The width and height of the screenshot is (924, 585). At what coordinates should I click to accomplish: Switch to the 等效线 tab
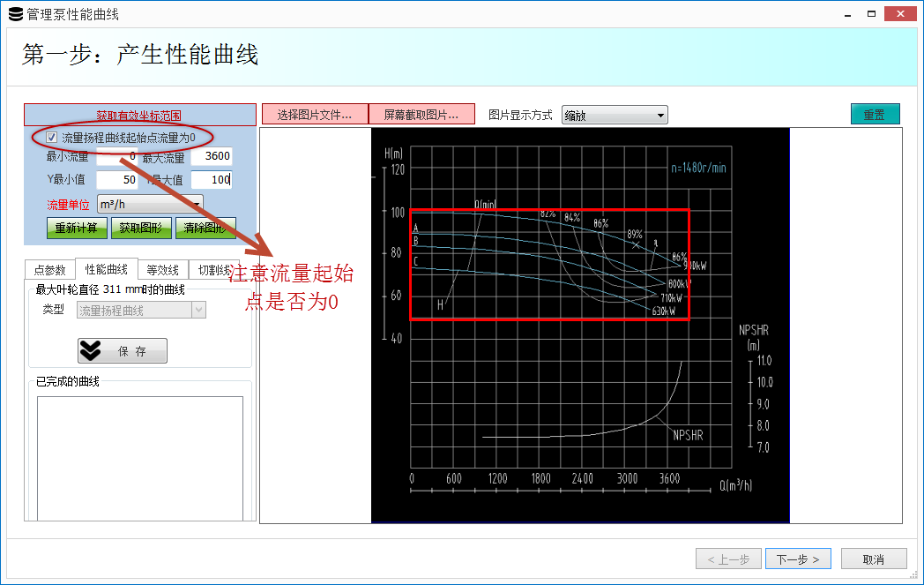(x=162, y=270)
